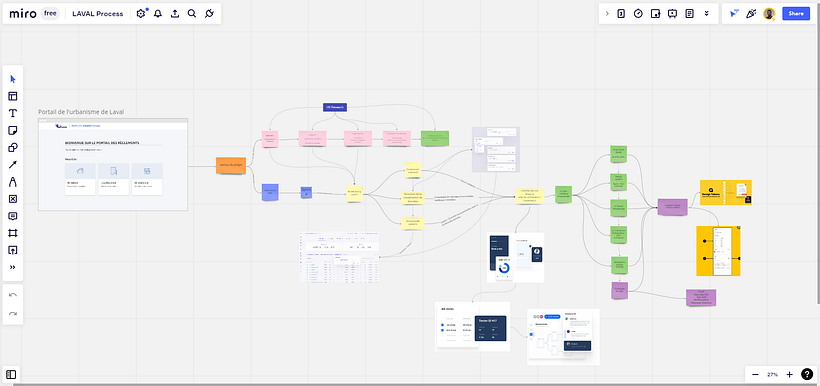This screenshot has height=386, width=820.
Task: Select the Frame tool
Action: point(13,233)
